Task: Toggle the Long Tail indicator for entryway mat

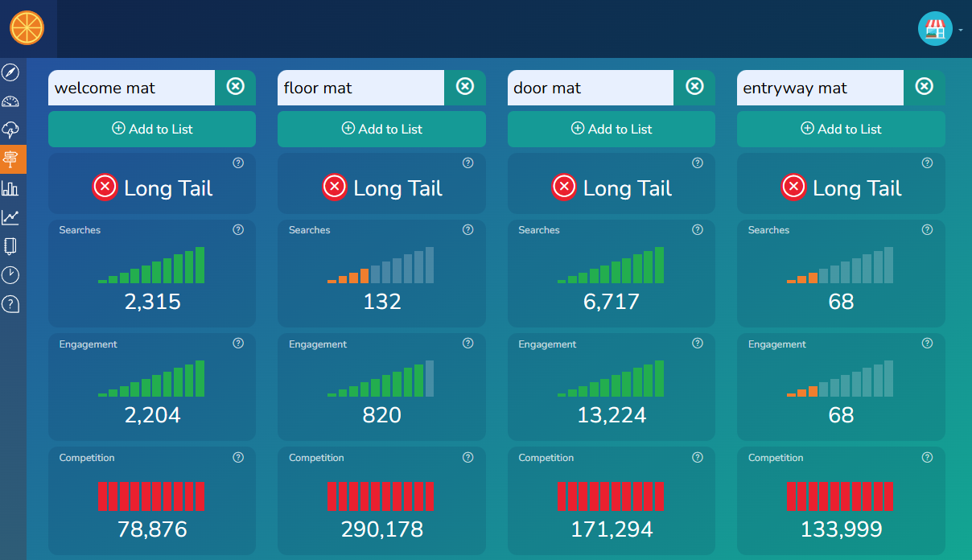Action: tap(794, 187)
